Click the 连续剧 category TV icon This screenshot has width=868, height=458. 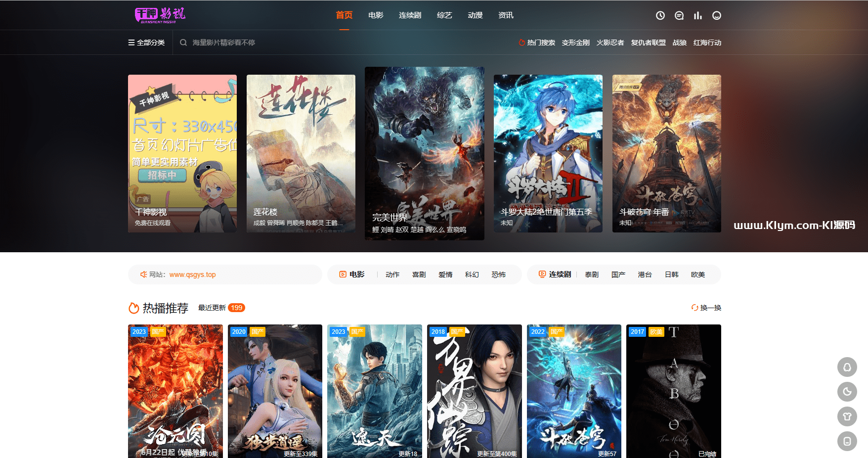(542, 274)
